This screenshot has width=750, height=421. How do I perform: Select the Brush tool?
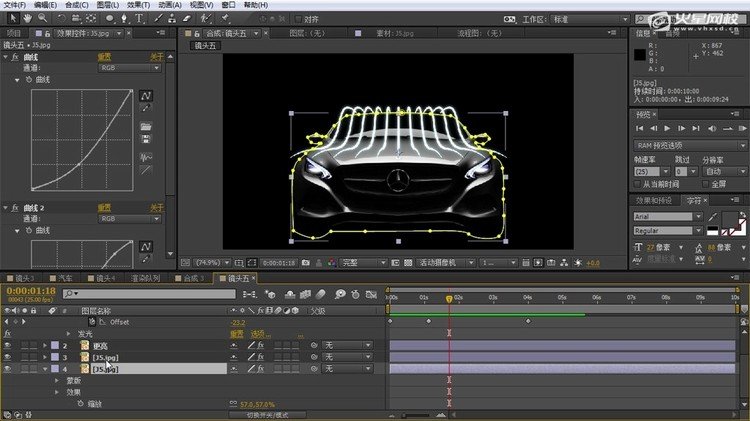pyautogui.click(x=158, y=18)
